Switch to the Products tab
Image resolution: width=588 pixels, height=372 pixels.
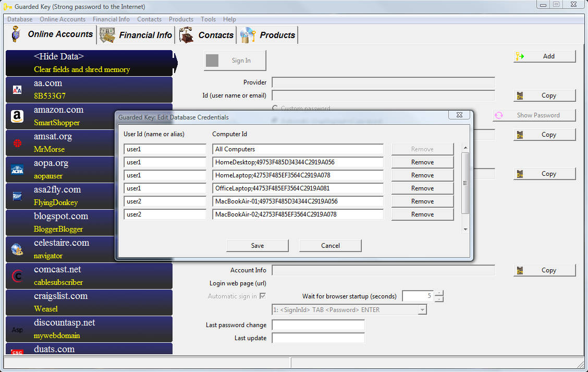[x=268, y=35]
